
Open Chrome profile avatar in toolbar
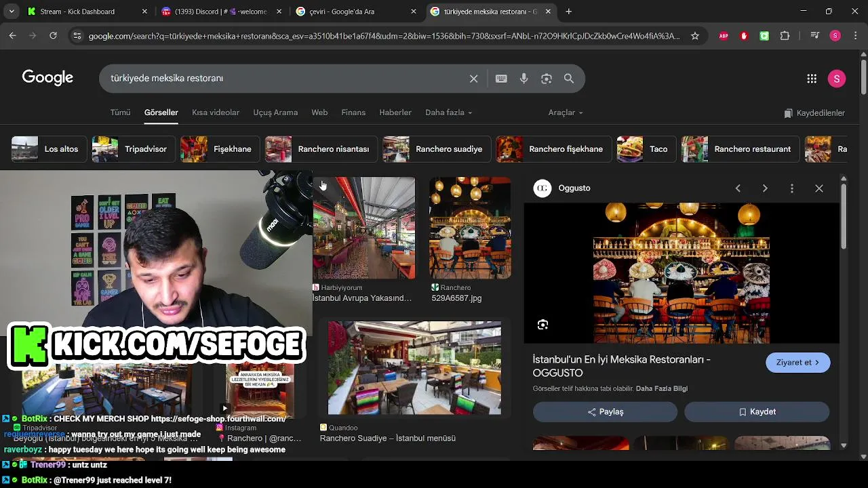point(835,36)
